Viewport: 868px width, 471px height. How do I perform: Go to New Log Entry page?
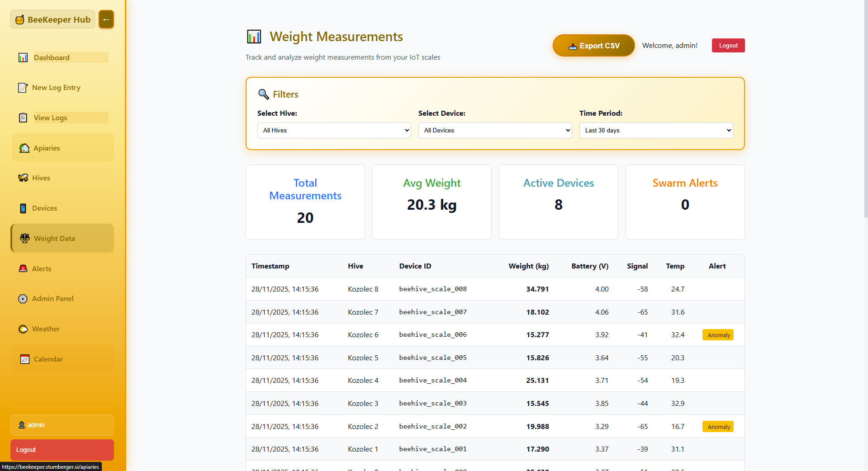click(62, 88)
